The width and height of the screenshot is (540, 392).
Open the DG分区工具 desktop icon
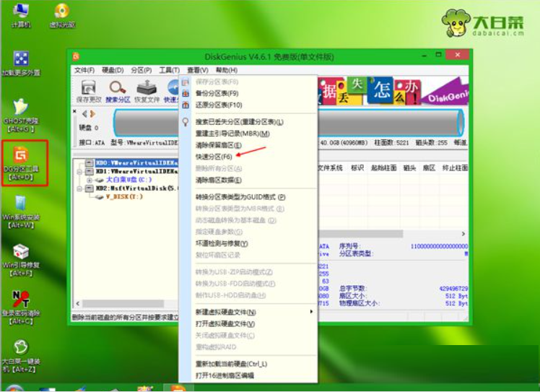click(x=25, y=161)
